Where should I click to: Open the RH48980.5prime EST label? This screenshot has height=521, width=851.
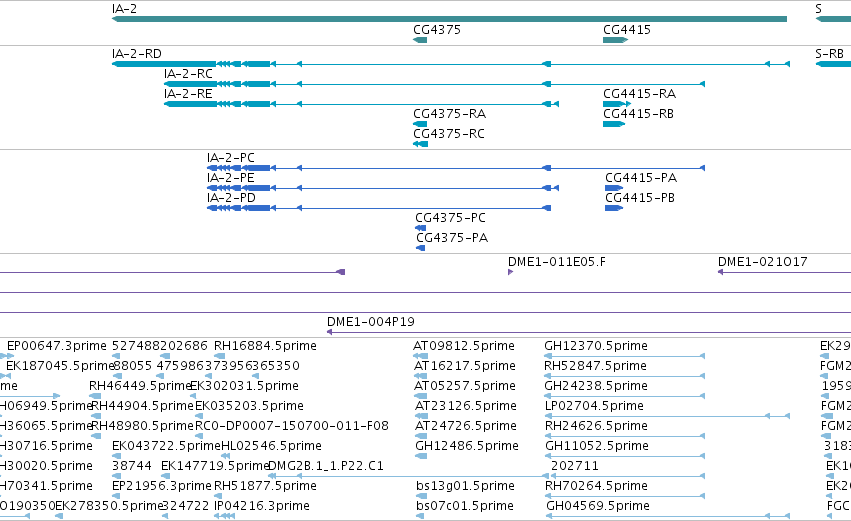143,427
